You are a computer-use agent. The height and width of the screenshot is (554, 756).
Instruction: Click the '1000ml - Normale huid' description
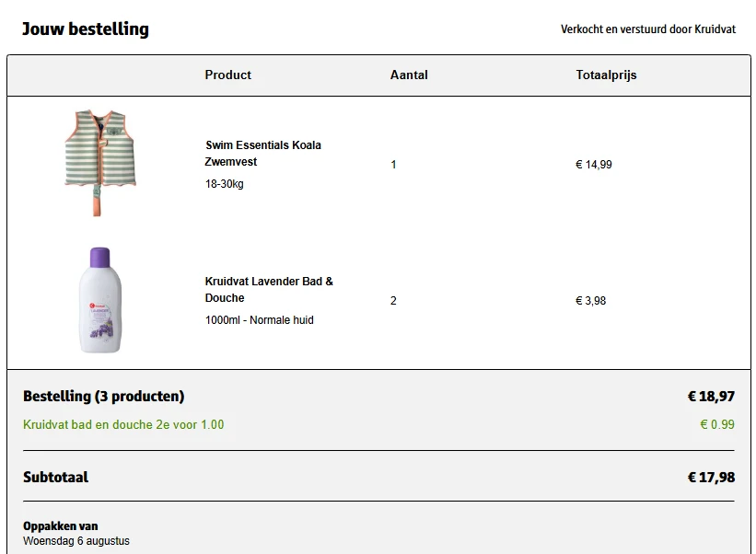point(259,320)
